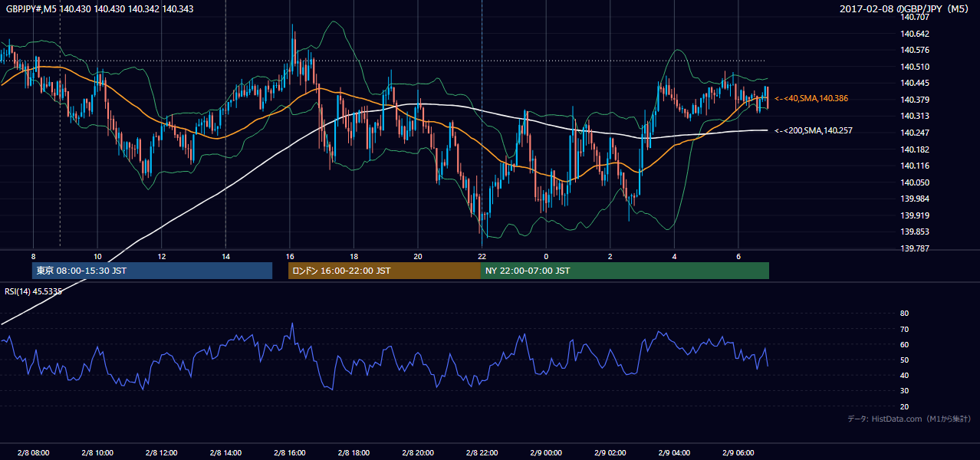Click the RSI scale value 60

[x=904, y=344]
